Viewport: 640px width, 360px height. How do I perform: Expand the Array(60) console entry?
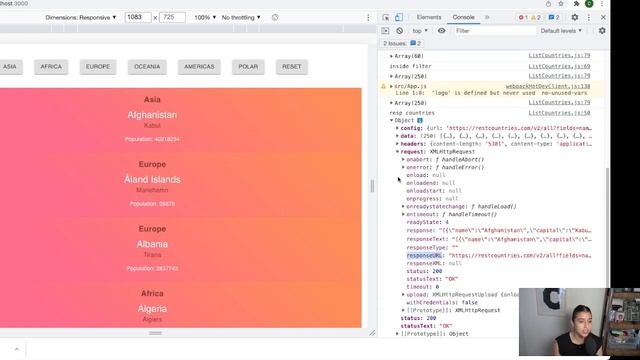pos(391,56)
